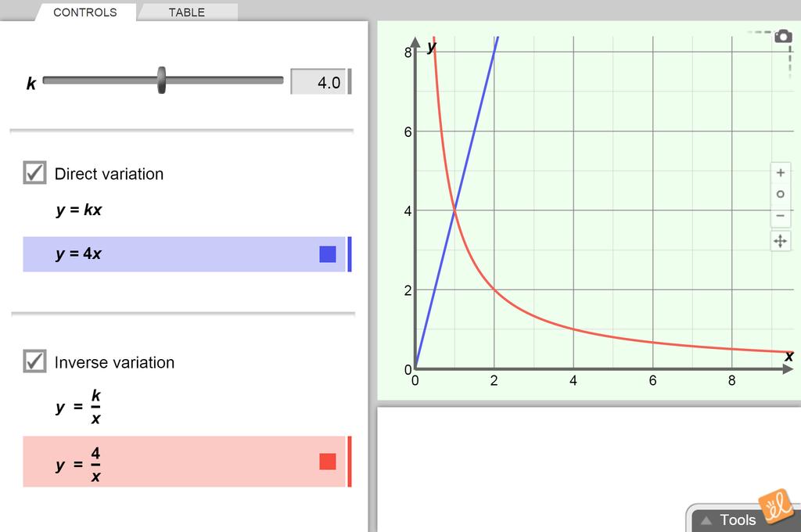Click the camera screenshot icon
This screenshot has height=532, width=801.
click(x=782, y=36)
